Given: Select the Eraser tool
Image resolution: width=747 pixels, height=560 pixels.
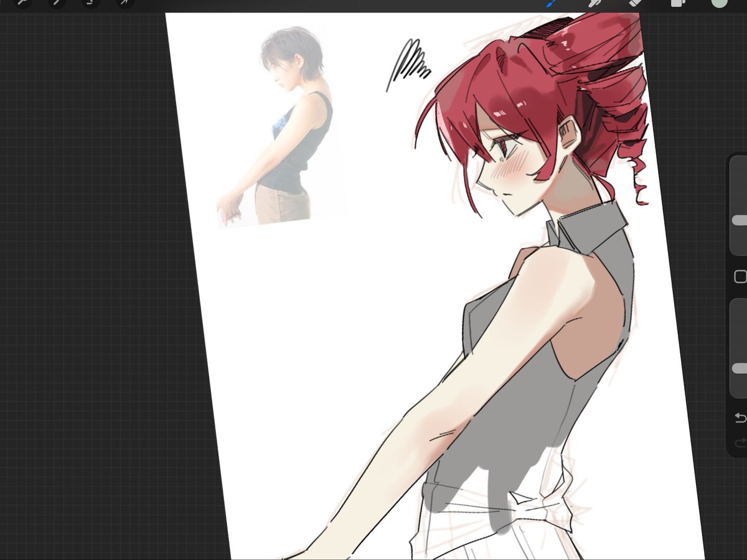Looking at the screenshot, I should pyautogui.click(x=635, y=2).
